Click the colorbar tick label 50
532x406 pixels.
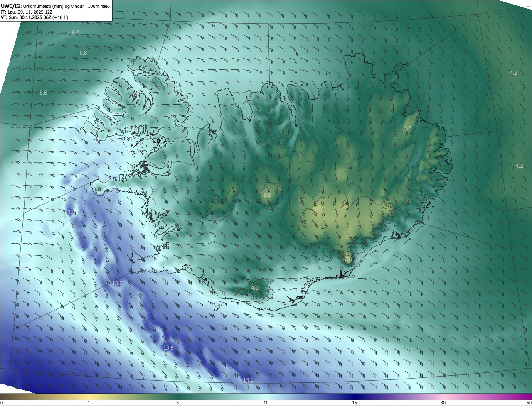coord(529,403)
